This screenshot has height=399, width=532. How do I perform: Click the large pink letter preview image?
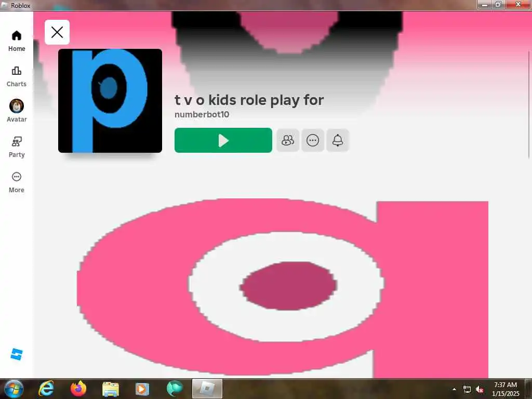click(x=282, y=288)
